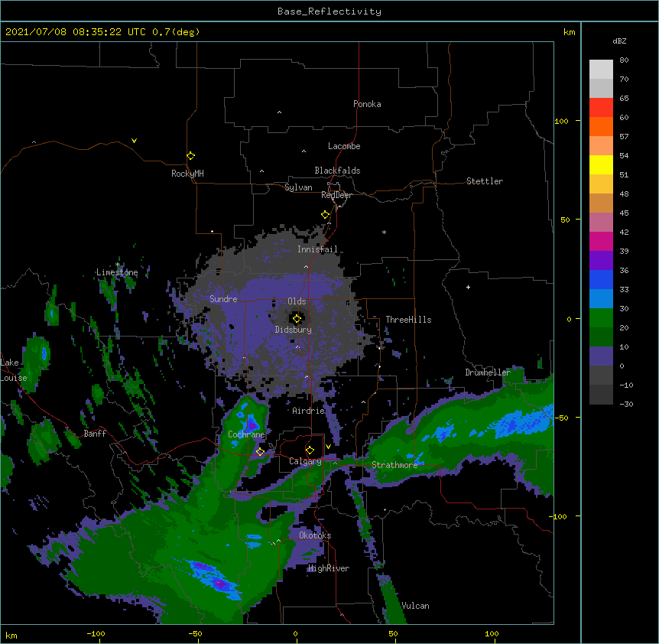Select the orange 60 dBZ legend swatch
Image resolution: width=659 pixels, height=644 pixels.
(601, 126)
